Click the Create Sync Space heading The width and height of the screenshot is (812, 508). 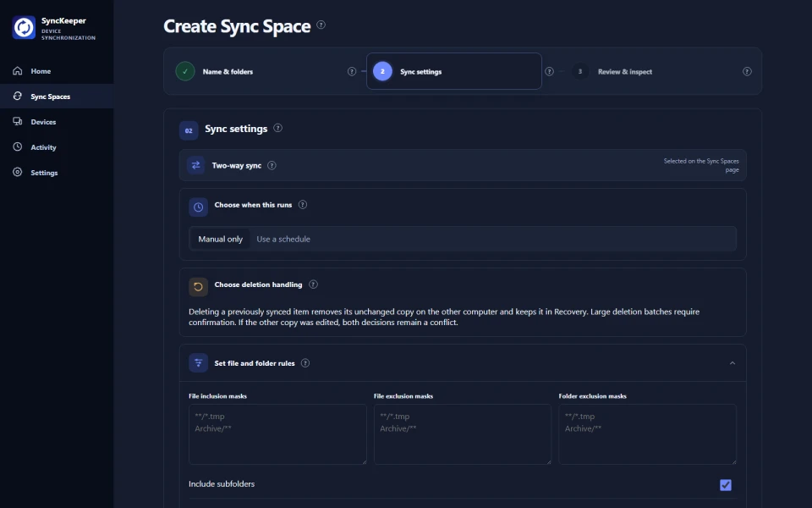pyautogui.click(x=237, y=26)
